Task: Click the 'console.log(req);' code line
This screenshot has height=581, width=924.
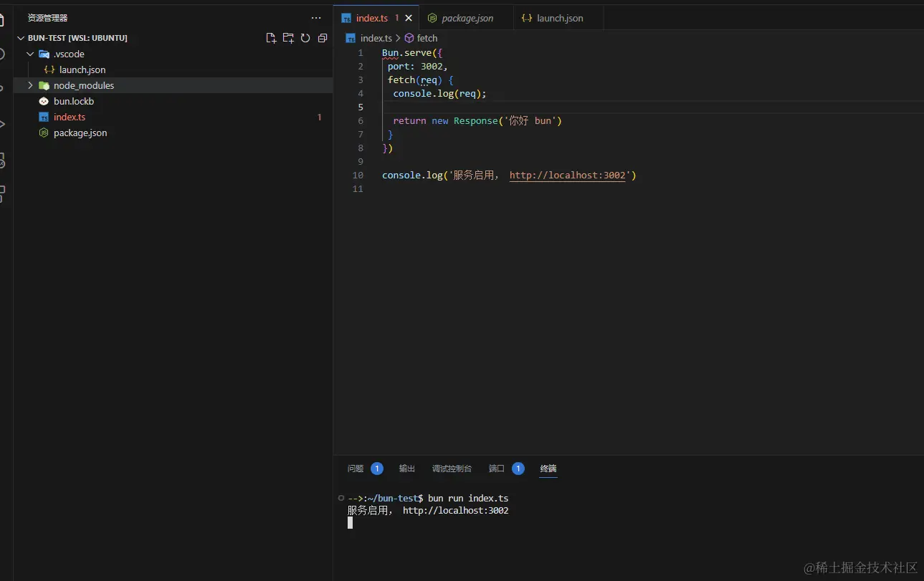Action: coord(439,93)
